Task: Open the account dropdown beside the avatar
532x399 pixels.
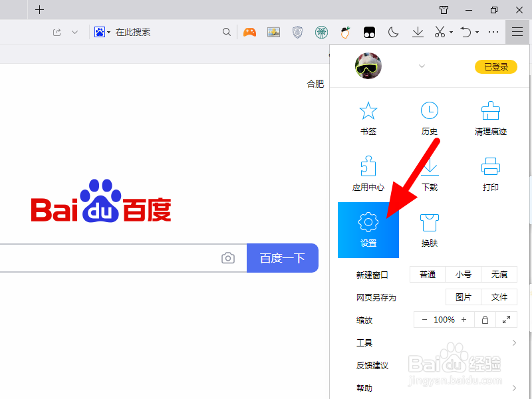Action: [422, 66]
